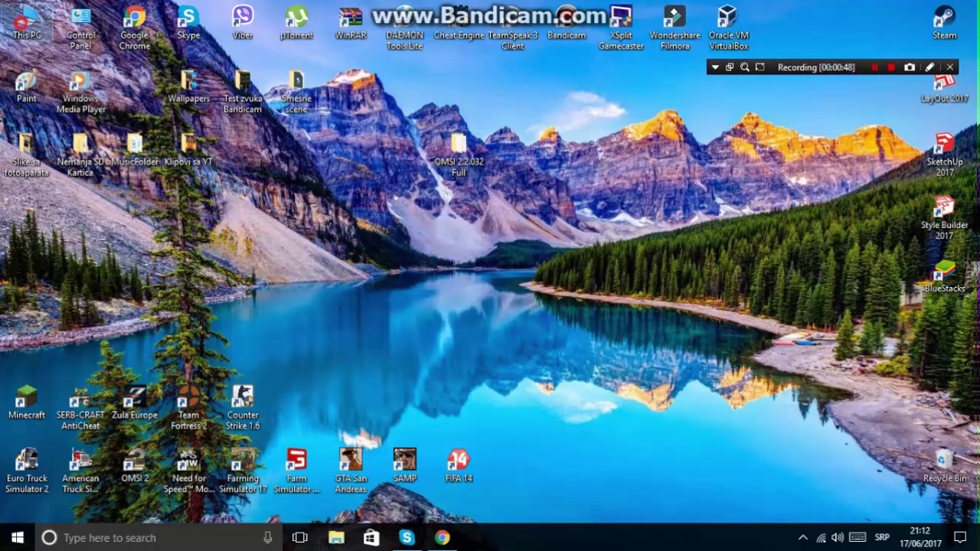Launch TeamSpeak 3 Client icon

point(513,29)
